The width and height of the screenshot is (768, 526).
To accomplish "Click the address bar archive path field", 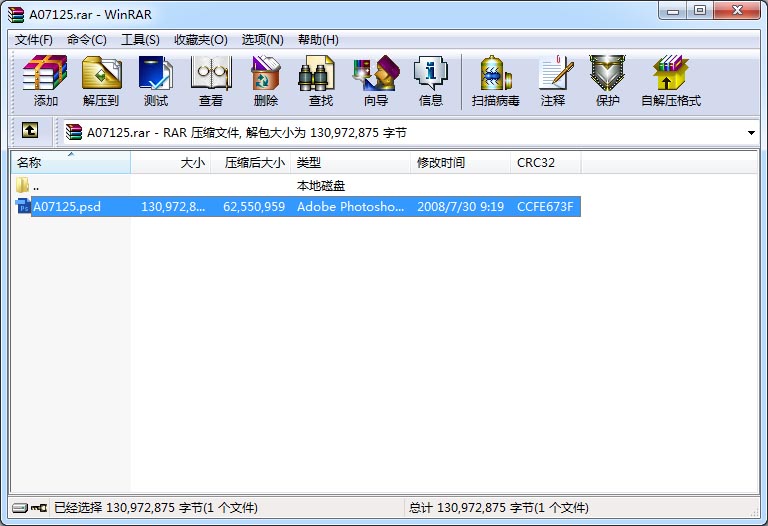I will tap(411, 133).
